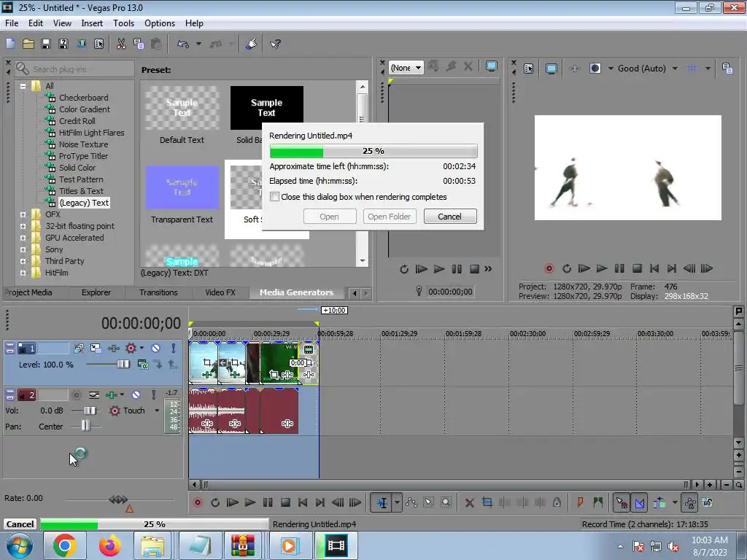Switch to the Explorer tab
Viewport: 747px width, 560px height.
[x=96, y=292]
